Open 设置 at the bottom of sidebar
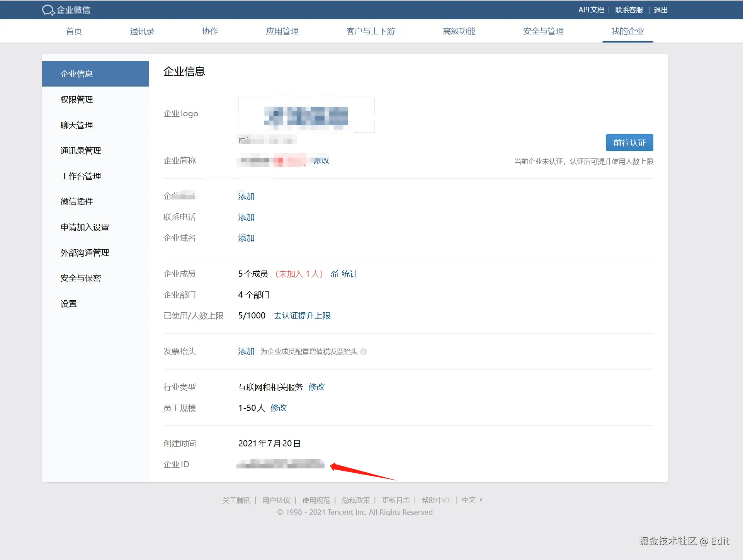743x560 pixels. (68, 303)
